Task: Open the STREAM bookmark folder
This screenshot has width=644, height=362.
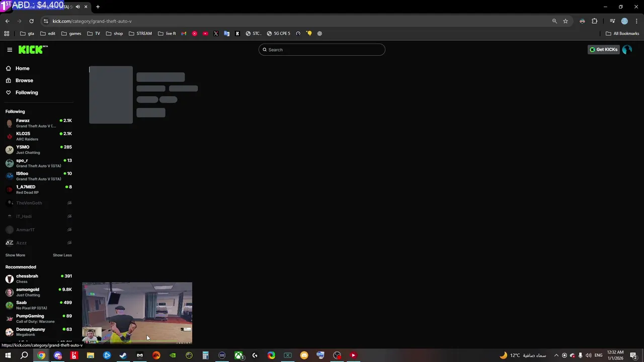Action: 140,34
